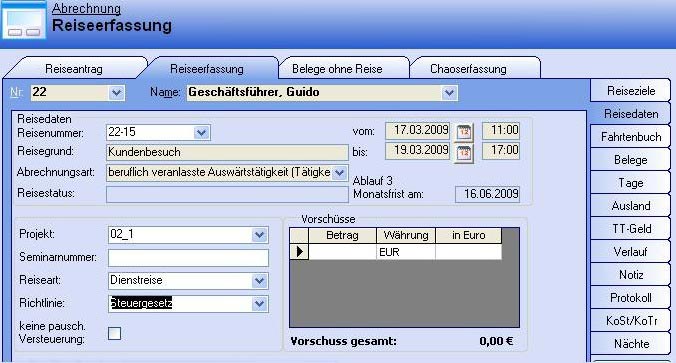Expand the Name dropdown arrow
Screen dimensions: 676x363
pos(449,93)
